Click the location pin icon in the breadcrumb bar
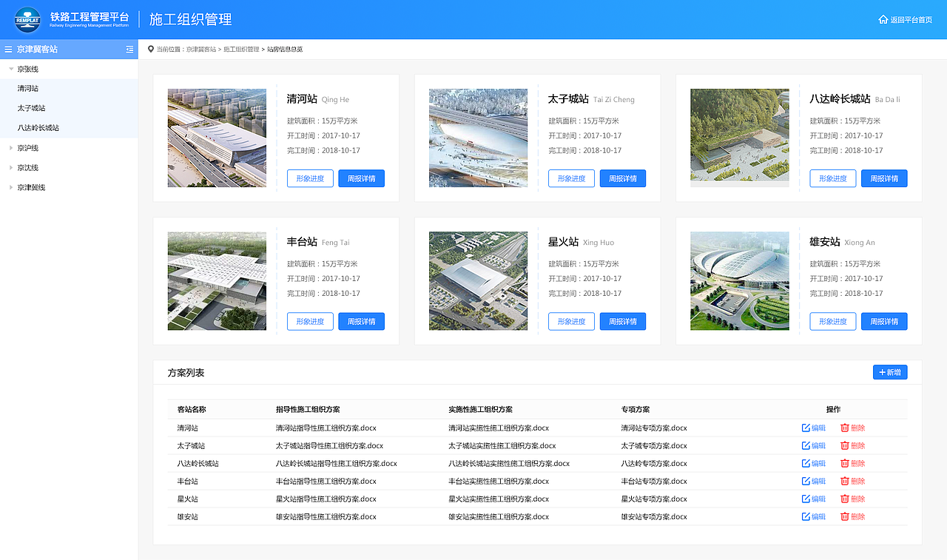 point(150,49)
